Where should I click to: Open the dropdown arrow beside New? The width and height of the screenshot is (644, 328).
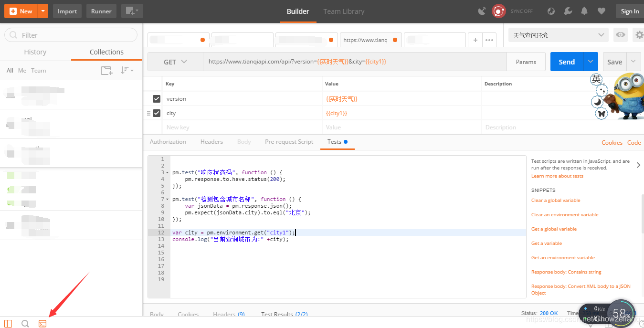pos(43,11)
